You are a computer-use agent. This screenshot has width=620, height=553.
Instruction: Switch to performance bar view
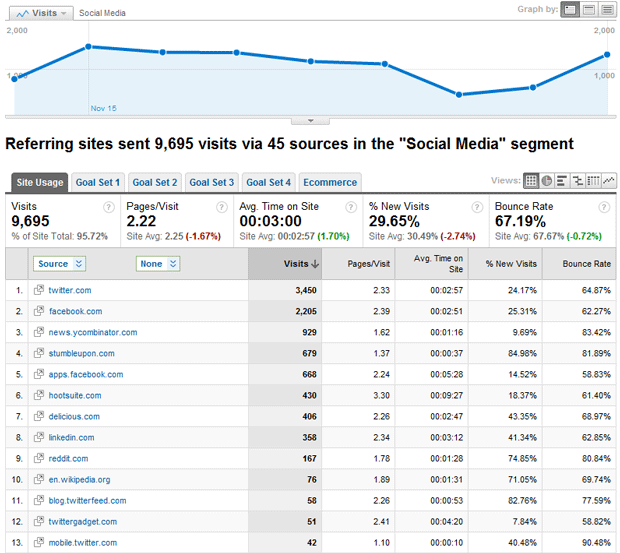[562, 181]
